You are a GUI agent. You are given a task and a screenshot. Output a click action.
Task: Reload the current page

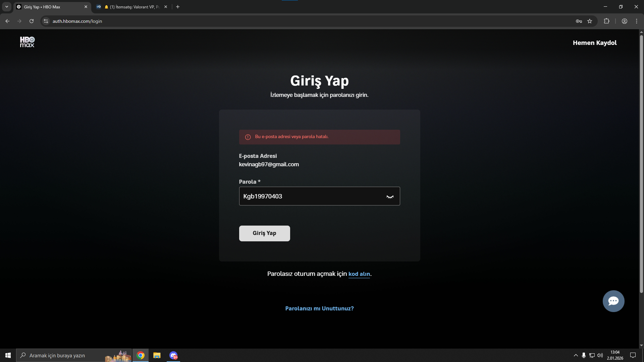32,21
